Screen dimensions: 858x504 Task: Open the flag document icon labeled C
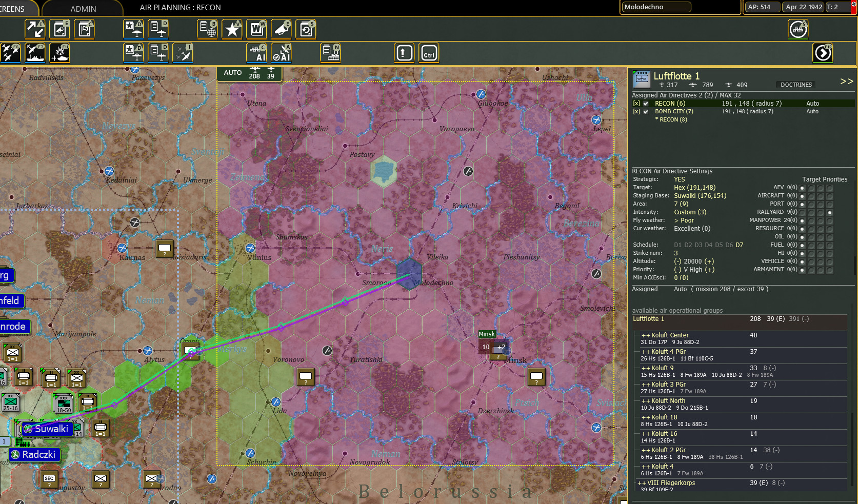(84, 29)
